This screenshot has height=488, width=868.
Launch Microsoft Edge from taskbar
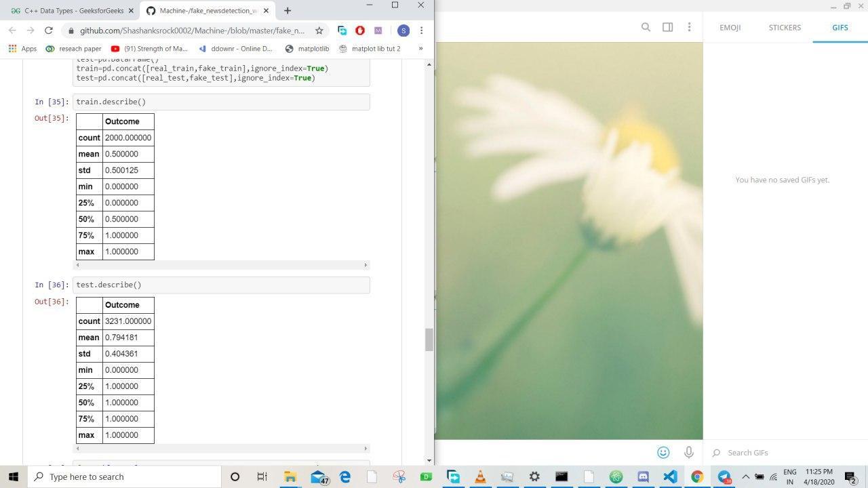pos(344,476)
